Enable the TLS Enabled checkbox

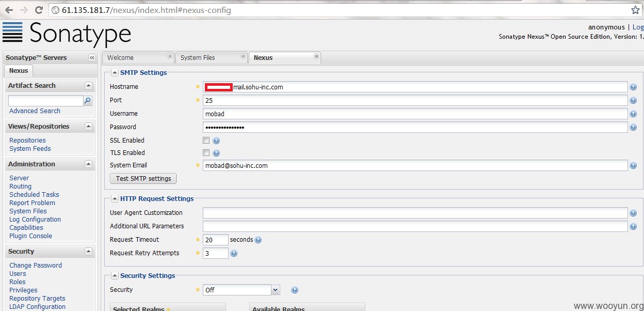pyautogui.click(x=206, y=152)
